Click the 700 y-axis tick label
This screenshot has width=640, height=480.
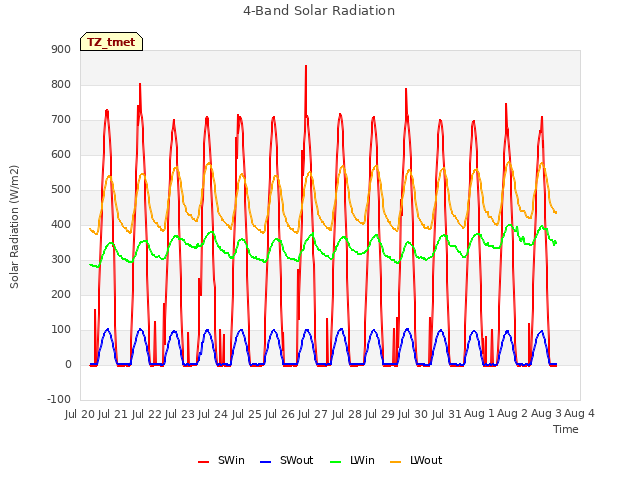pyautogui.click(x=61, y=120)
